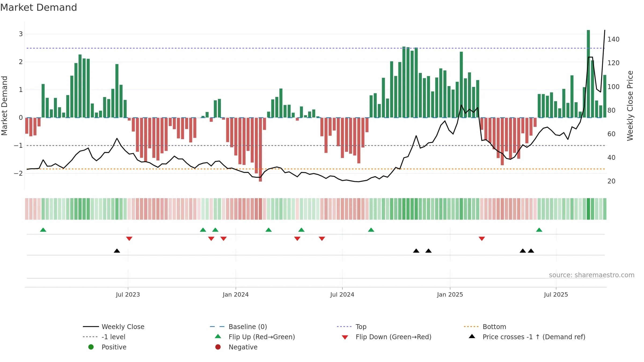Screen dimensions: 644x362
Task: Toggle the Negative legend entry
Action: [x=236, y=347]
